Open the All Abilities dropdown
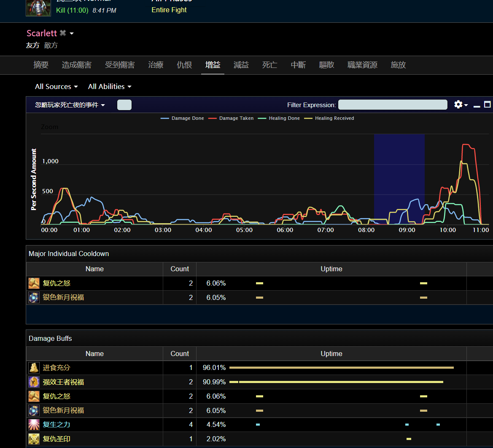The image size is (493, 448). pos(110,86)
